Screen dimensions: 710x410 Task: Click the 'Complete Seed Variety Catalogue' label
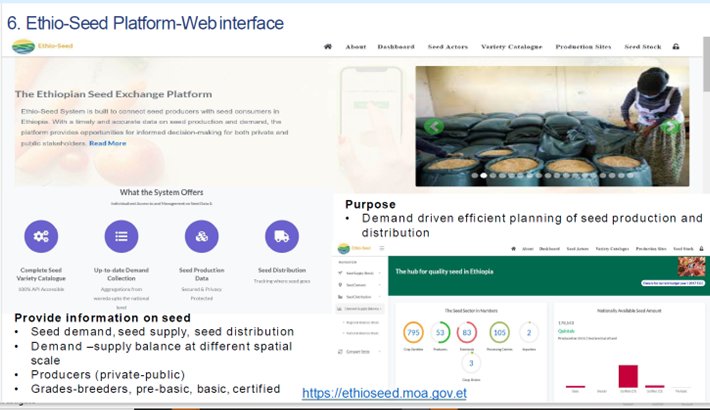[x=41, y=274]
